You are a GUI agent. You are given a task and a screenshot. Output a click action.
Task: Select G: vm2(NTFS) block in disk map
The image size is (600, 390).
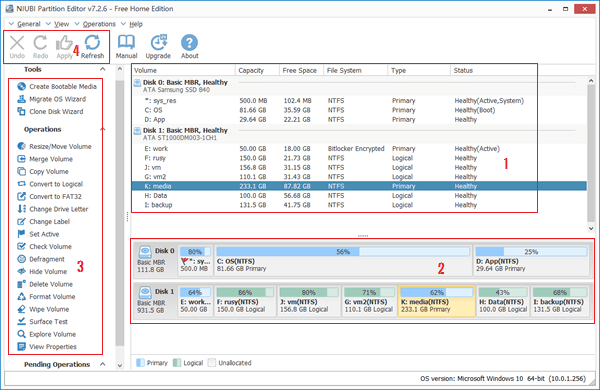(370, 301)
